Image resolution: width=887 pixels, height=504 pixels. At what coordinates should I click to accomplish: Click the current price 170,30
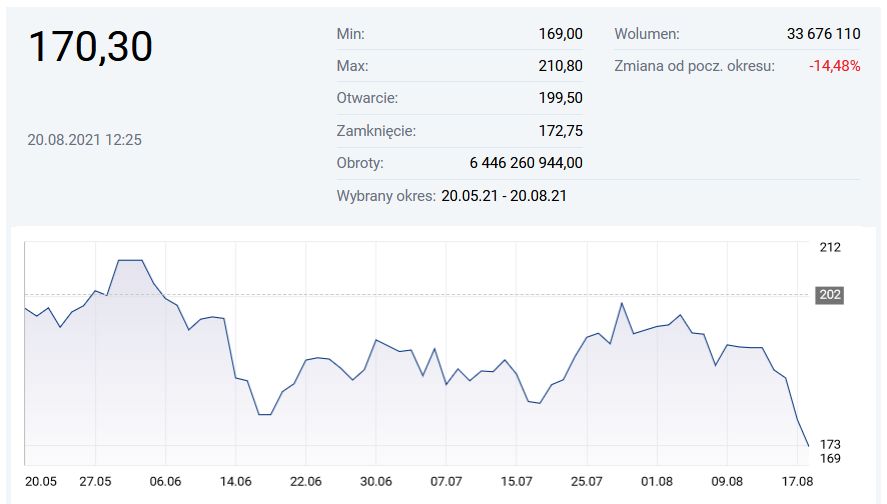tap(90, 47)
